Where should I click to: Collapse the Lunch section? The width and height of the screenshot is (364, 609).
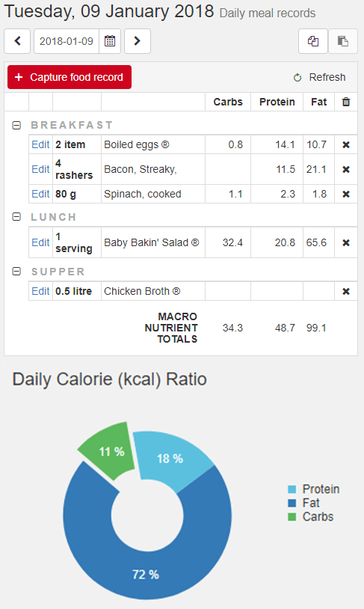(x=16, y=217)
